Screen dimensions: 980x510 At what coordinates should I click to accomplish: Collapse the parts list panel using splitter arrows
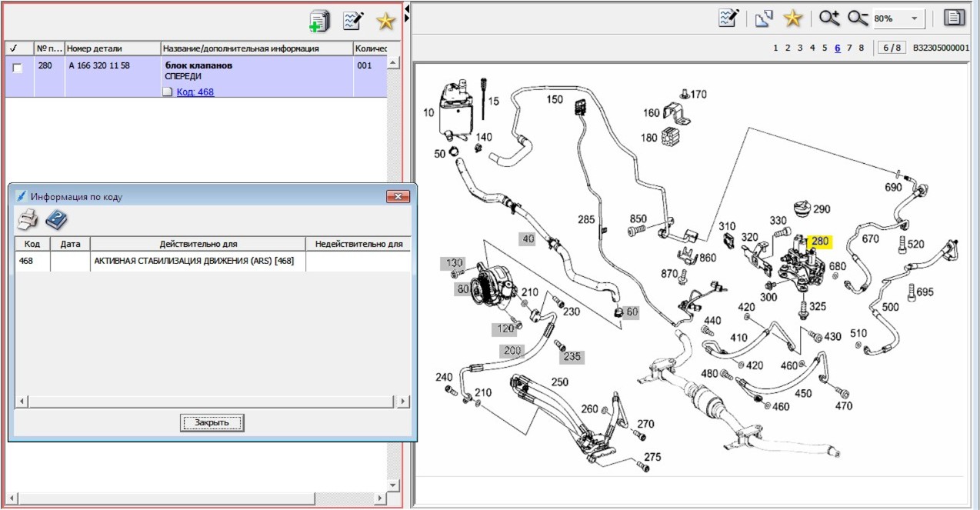(x=407, y=11)
